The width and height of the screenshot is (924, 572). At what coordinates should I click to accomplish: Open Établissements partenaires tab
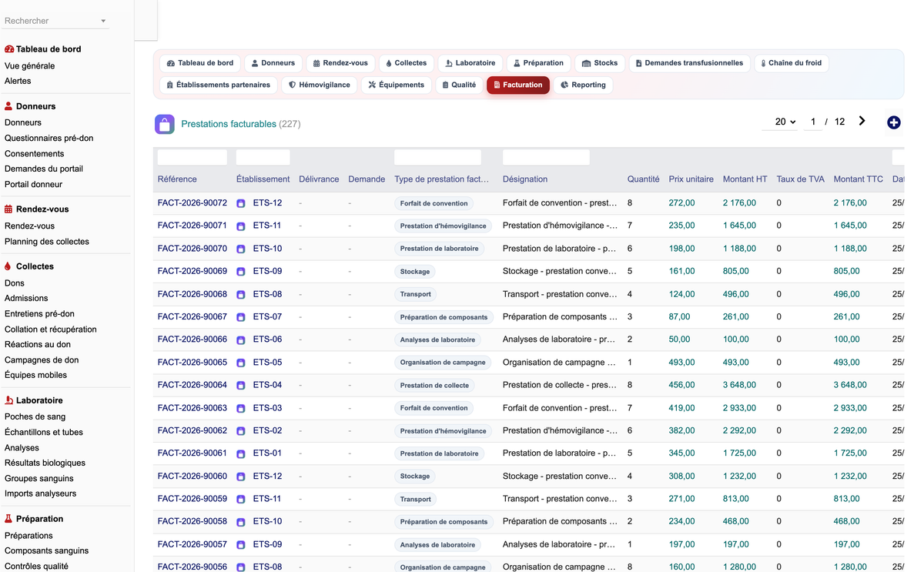tap(219, 85)
